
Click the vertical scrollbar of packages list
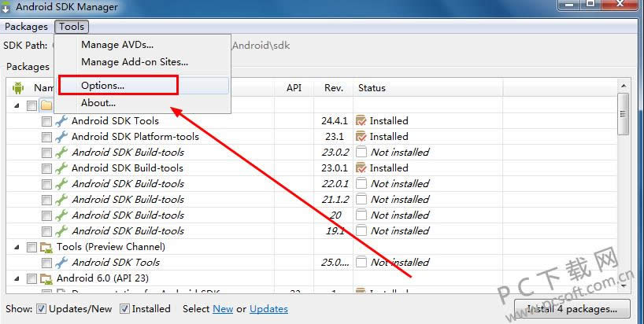(623, 197)
